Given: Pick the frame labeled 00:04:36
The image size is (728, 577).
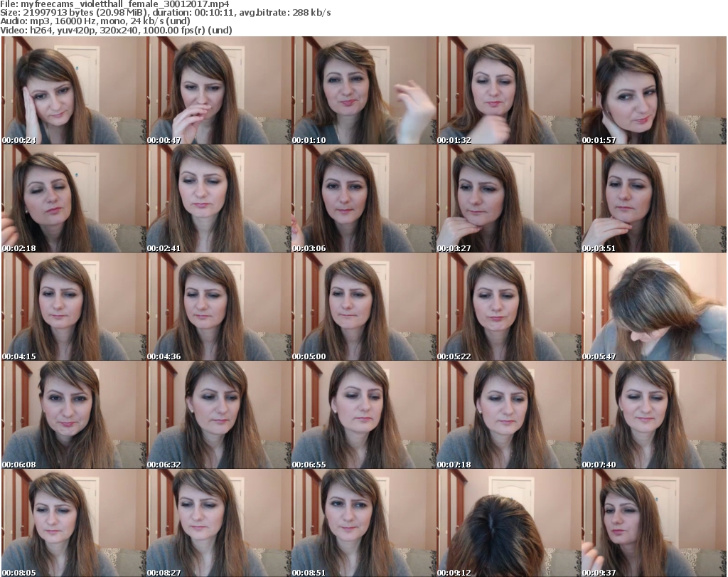Looking at the screenshot, I should 219,307.
